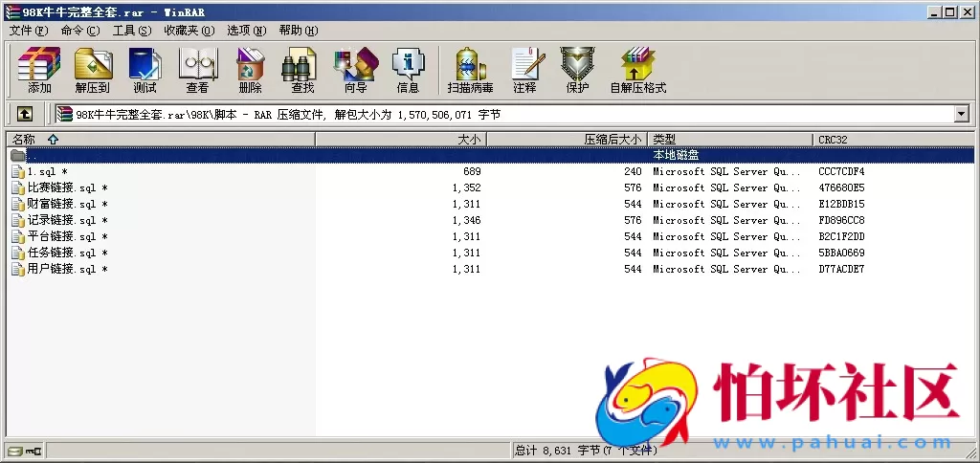Screen dimensions: 980x463
Task: Click the 任务链接.sql file icon
Action: coord(17,254)
